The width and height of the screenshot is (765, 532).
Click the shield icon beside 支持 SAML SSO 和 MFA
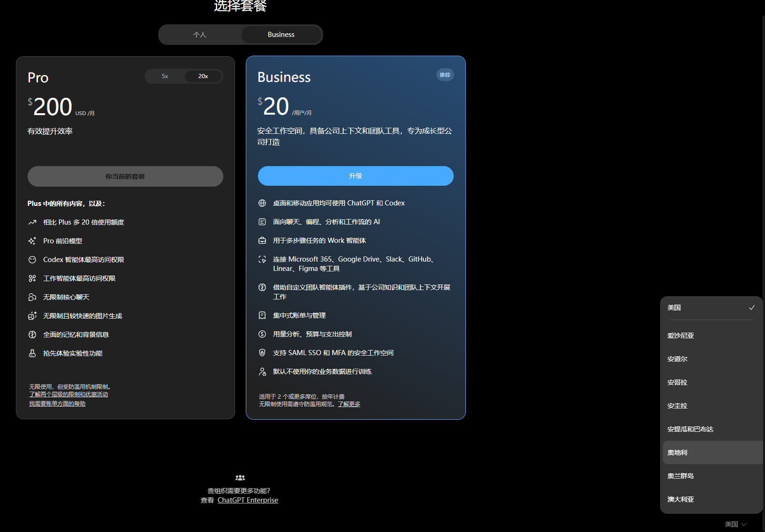[262, 353]
